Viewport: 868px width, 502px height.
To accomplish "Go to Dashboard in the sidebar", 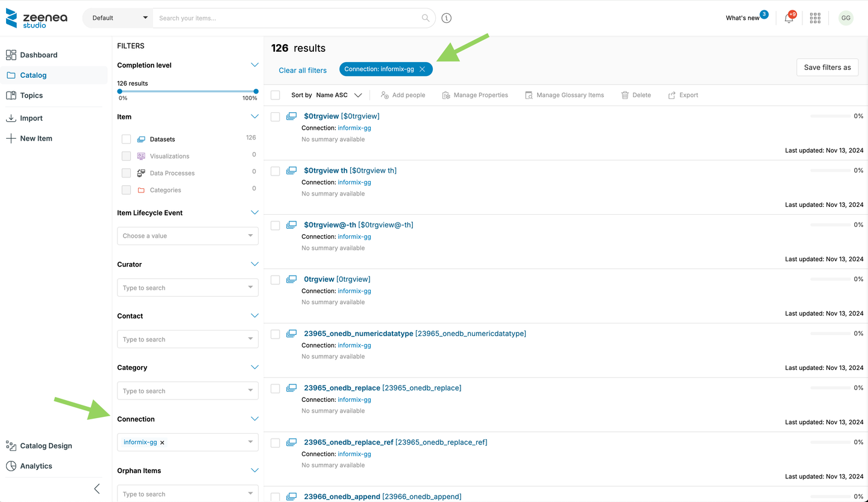I will (39, 55).
